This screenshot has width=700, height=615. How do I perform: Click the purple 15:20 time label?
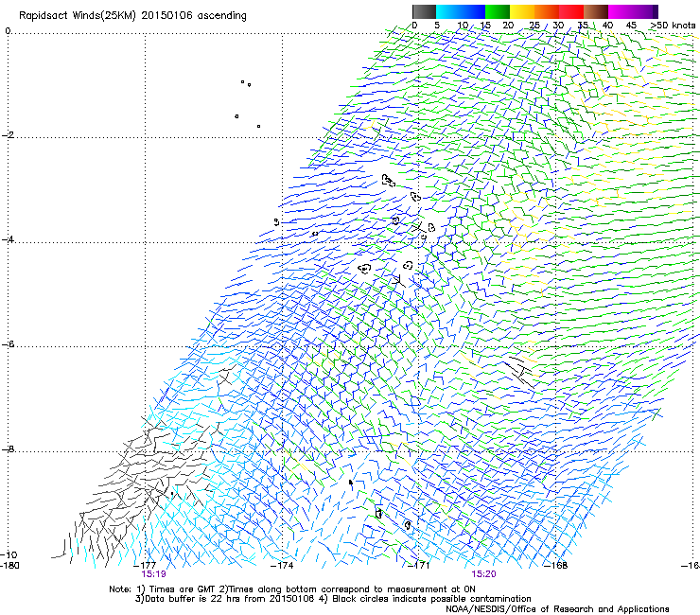tap(484, 574)
